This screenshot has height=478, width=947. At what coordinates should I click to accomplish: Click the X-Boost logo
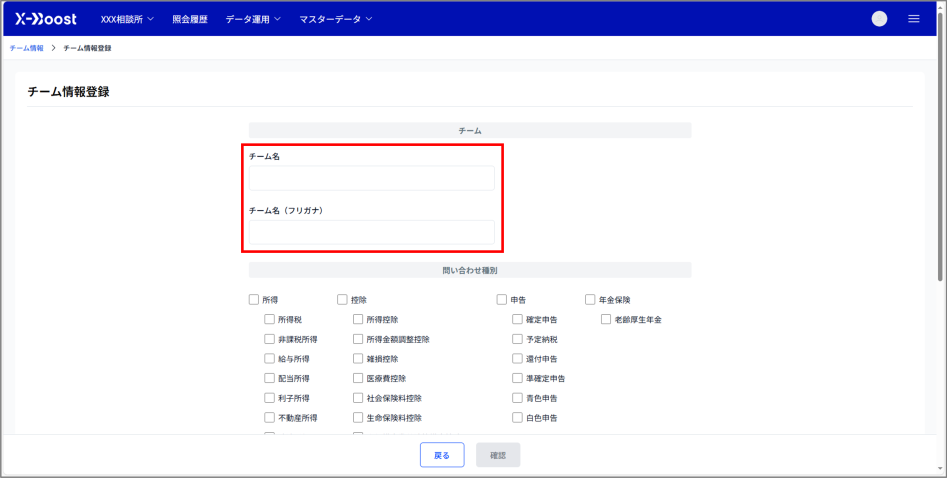[x=46, y=19]
